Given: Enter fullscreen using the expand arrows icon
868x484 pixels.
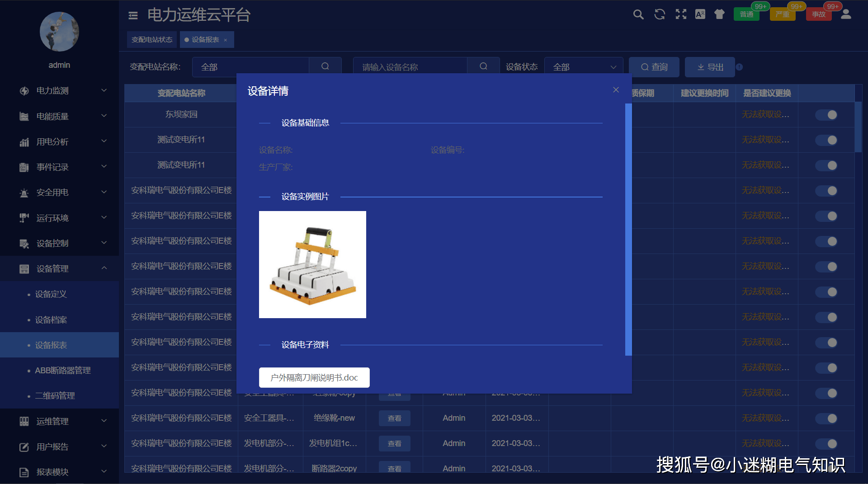Looking at the screenshot, I should click(681, 14).
